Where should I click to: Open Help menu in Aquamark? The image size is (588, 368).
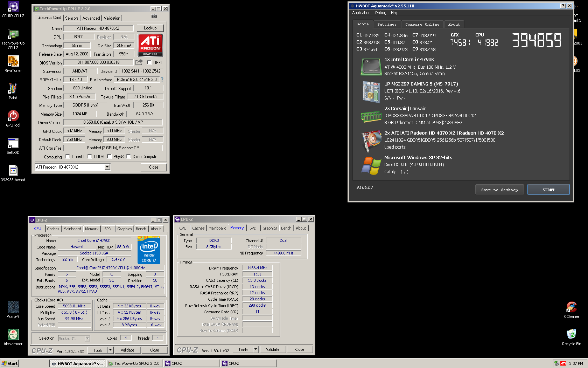click(394, 13)
